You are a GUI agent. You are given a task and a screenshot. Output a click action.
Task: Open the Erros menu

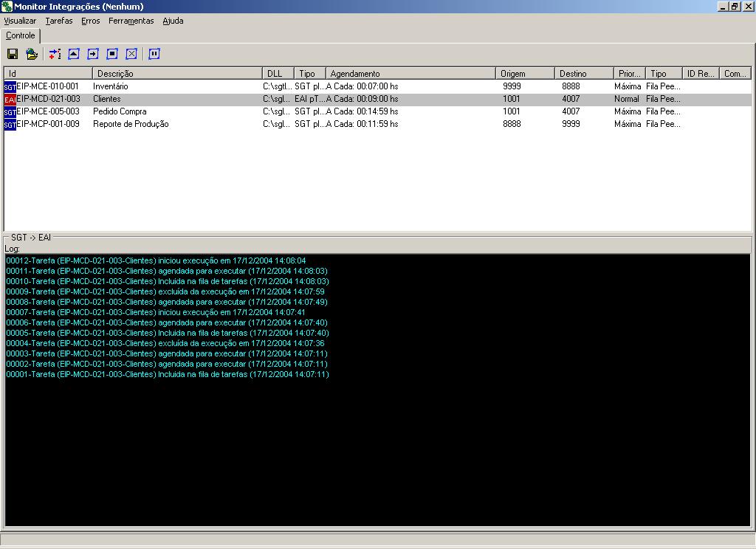click(x=91, y=21)
